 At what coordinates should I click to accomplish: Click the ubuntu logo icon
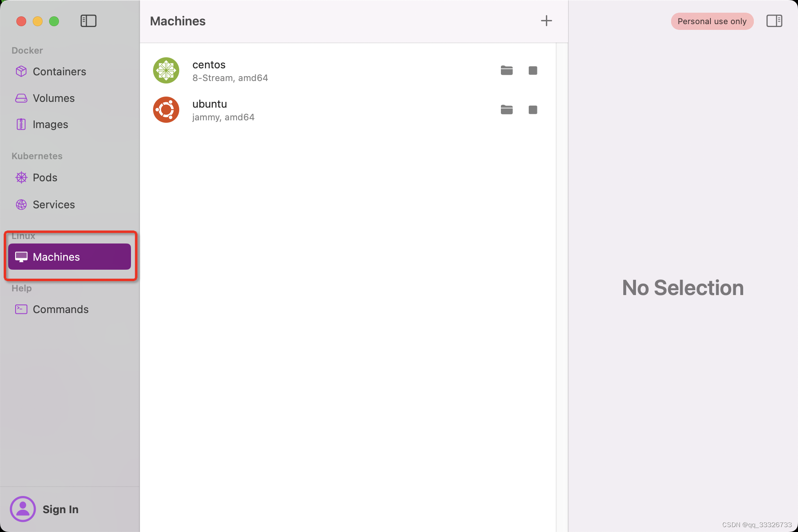tap(166, 110)
